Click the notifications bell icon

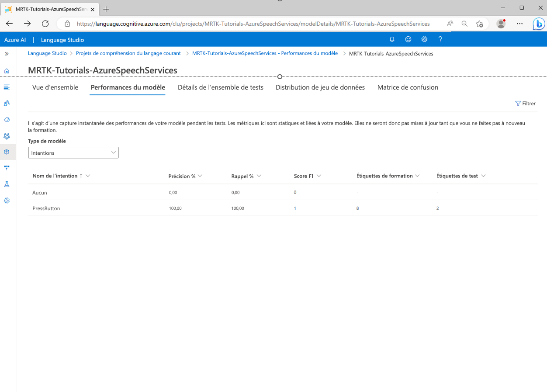392,39
